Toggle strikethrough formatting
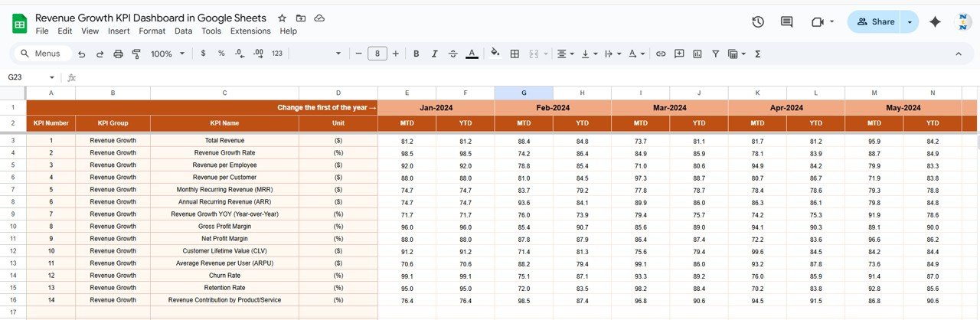Viewport: 980px width, 320px height. click(453, 54)
